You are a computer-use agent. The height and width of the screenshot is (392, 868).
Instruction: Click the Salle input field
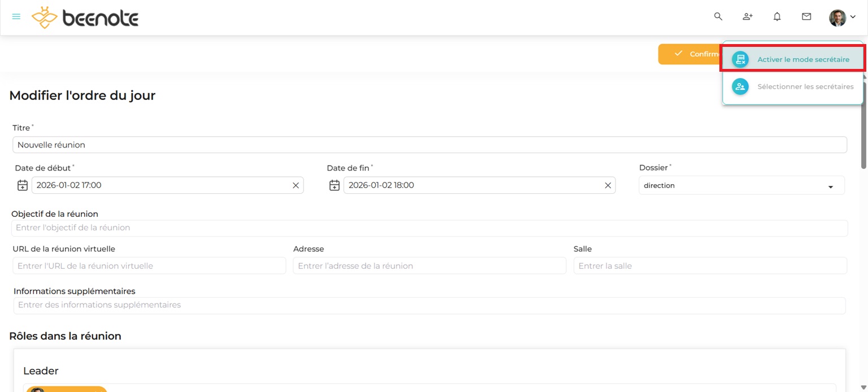click(x=710, y=266)
